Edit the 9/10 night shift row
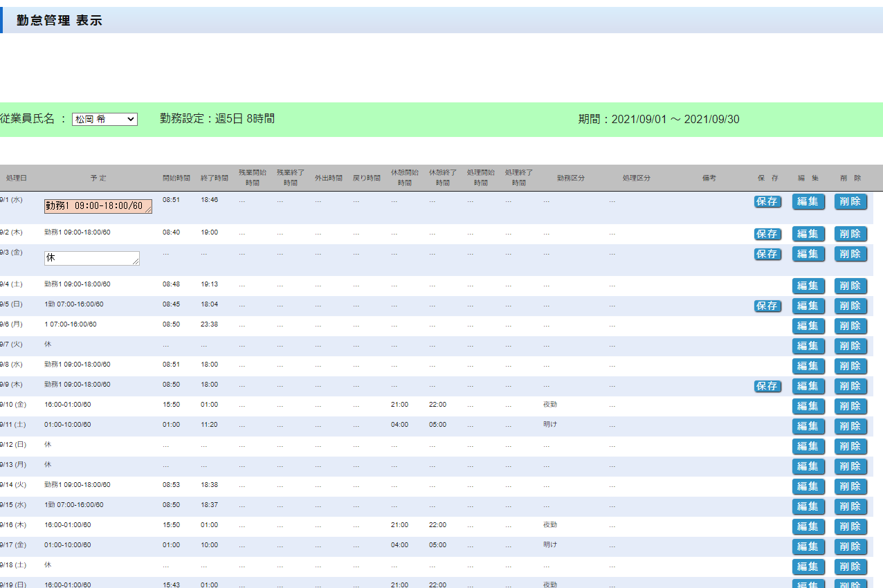This screenshot has height=588, width=883. click(808, 406)
